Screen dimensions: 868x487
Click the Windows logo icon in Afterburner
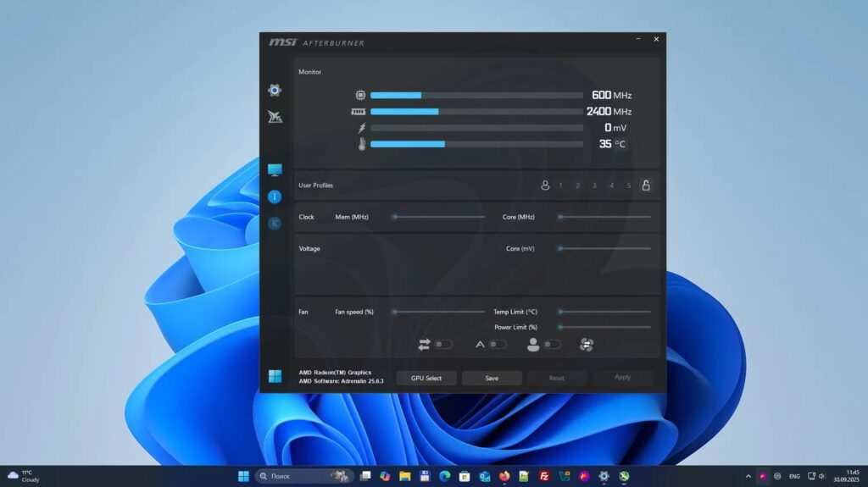[x=275, y=376]
